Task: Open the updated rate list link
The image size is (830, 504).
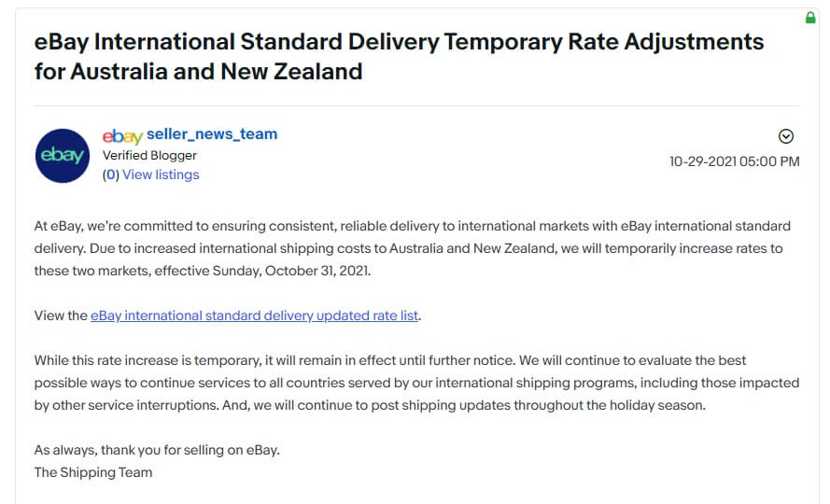Action: tap(254, 315)
